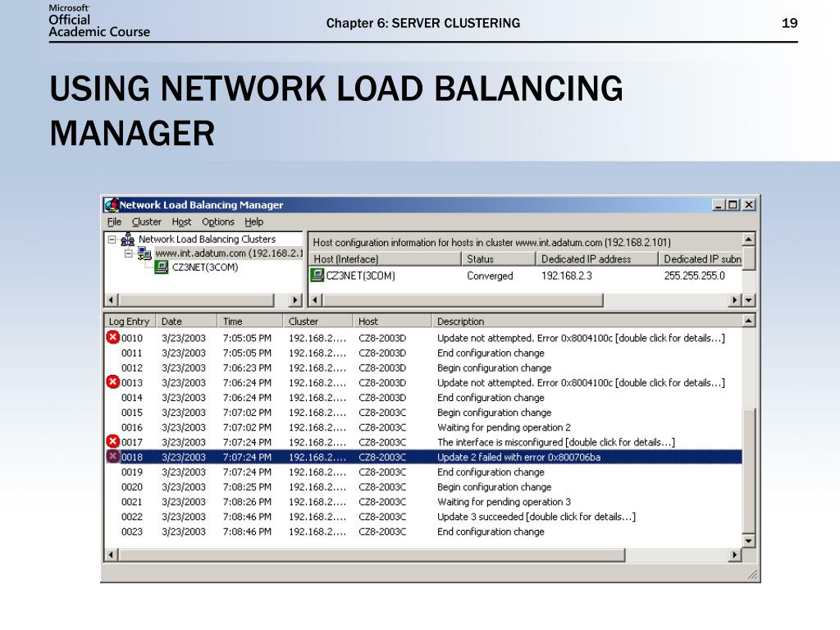840x630 pixels.
Task: Select www.int.adatum.com cluster in tree
Action: click(229, 253)
